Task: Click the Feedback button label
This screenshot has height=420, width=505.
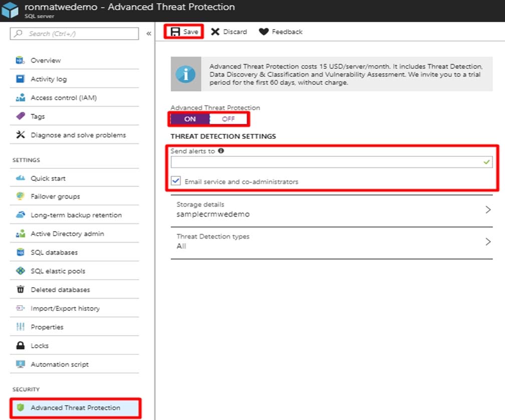Action: (287, 32)
